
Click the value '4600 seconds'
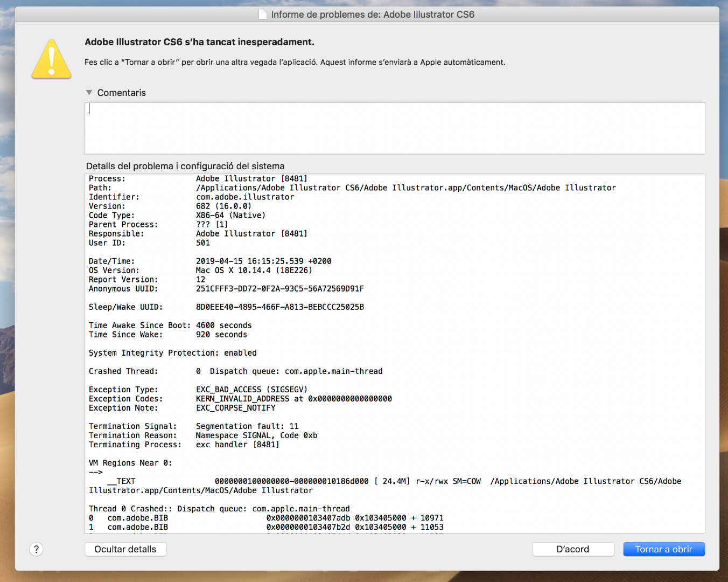point(224,325)
